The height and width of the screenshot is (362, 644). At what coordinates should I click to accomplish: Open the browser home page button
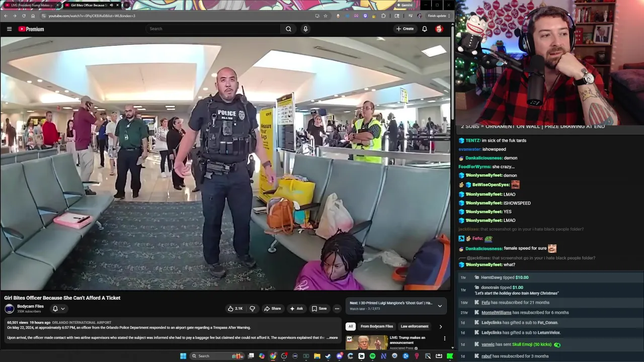click(x=33, y=16)
